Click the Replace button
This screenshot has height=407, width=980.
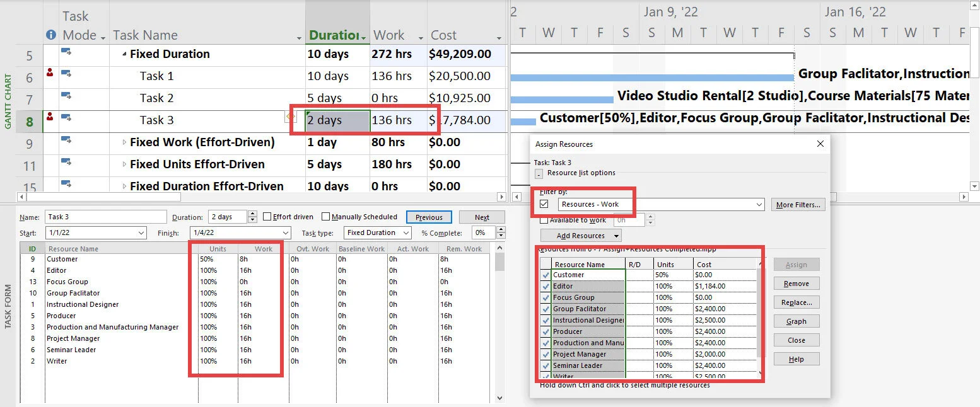[x=796, y=302]
